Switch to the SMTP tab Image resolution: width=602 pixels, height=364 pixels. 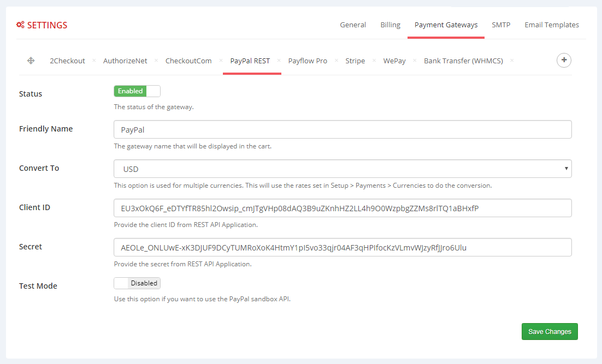[501, 25]
